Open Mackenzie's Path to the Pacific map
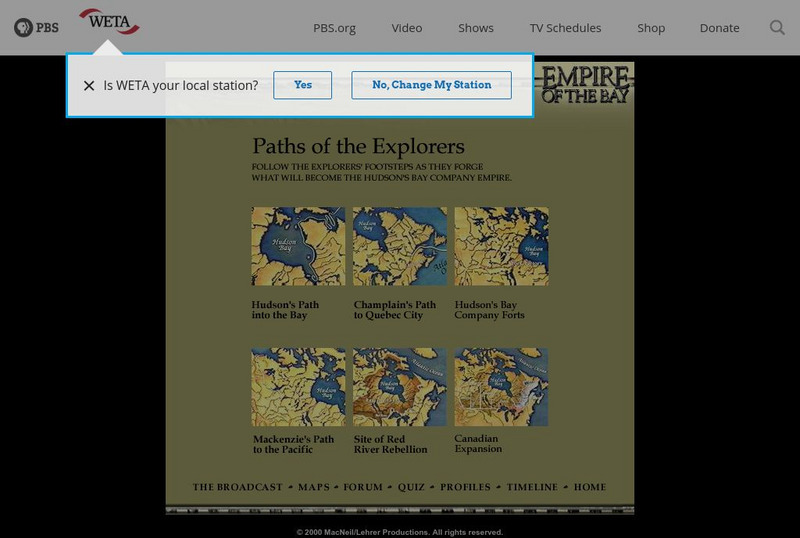This screenshot has height=538, width=800. coord(298,387)
